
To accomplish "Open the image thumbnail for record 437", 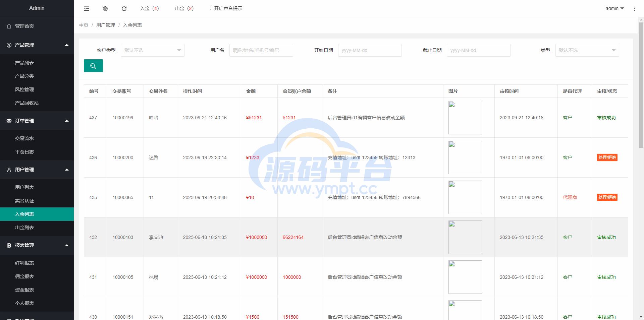I will click(x=465, y=118).
